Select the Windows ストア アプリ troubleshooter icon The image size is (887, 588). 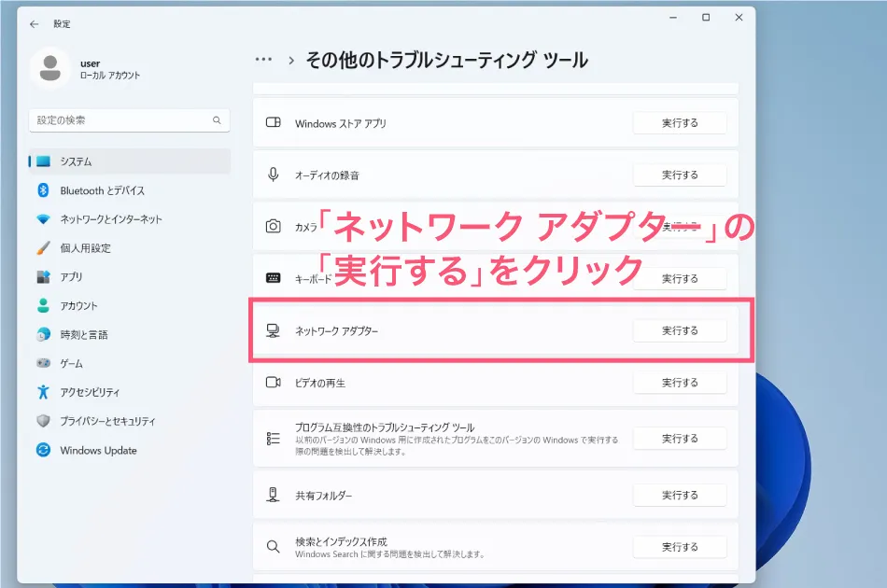(272, 122)
